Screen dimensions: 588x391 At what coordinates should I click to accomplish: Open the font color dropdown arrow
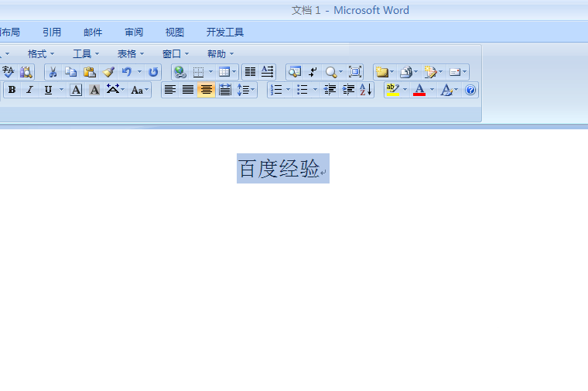[432, 90]
